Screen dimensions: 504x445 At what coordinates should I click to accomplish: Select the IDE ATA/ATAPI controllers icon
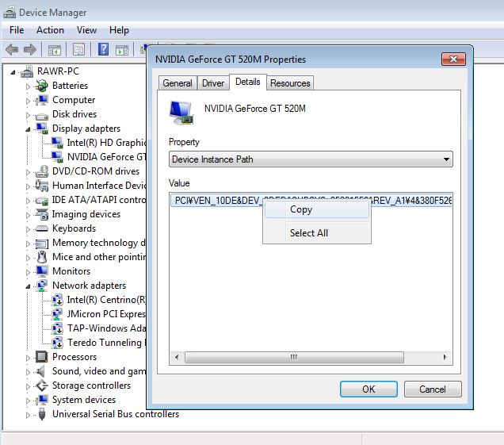[42, 201]
